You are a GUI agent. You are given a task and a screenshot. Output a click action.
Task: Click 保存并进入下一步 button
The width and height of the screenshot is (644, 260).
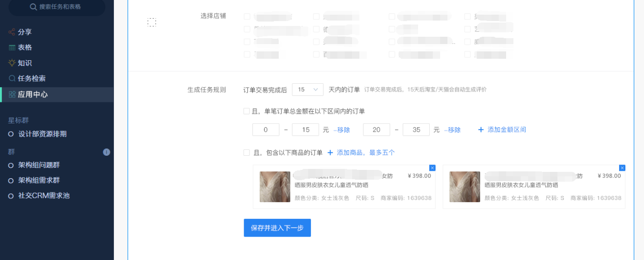click(x=277, y=228)
